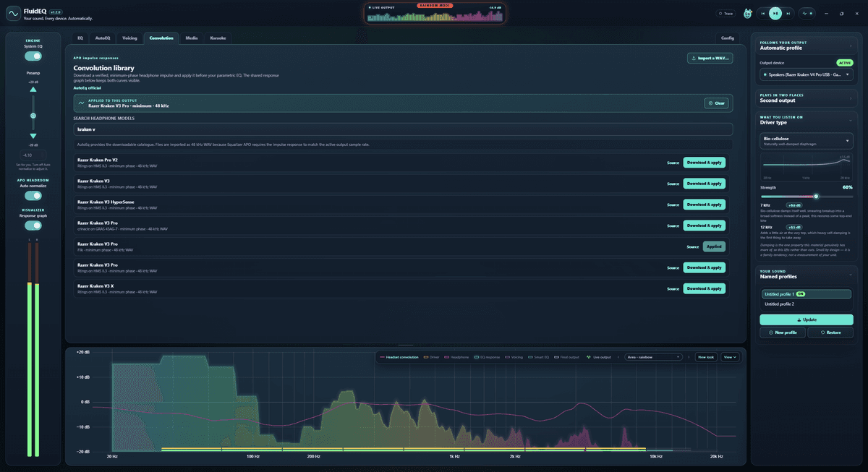This screenshot has height=472, width=868.
Task: Click the headphone model search field
Action: 403,129
